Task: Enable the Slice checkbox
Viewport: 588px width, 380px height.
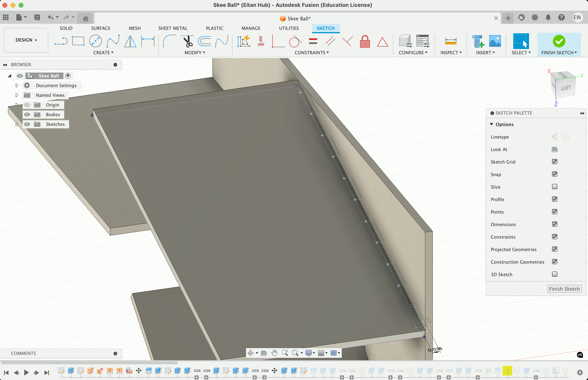Action: click(x=554, y=187)
